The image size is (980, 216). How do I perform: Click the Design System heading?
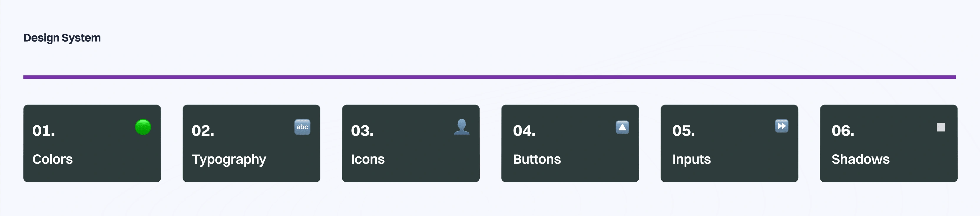(x=62, y=38)
